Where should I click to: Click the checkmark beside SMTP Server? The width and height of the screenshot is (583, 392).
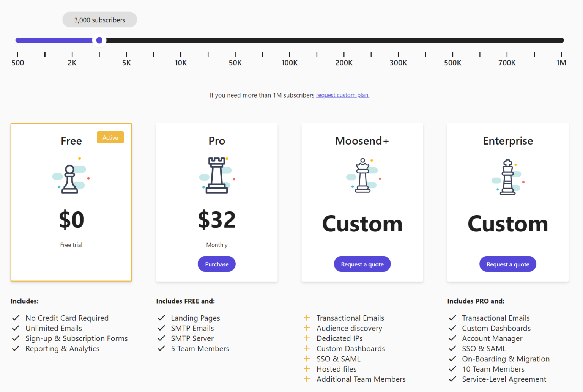coord(161,338)
